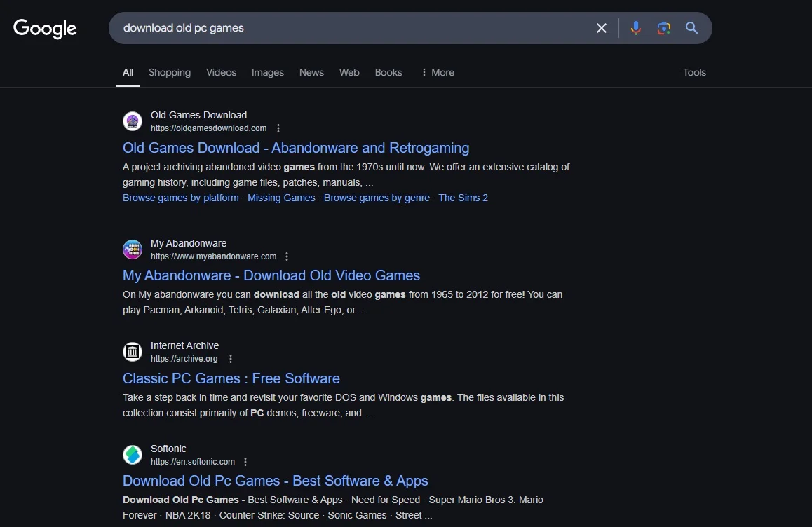Expand the More search filters menu
Image resolution: width=812 pixels, height=527 pixels.
pos(437,72)
